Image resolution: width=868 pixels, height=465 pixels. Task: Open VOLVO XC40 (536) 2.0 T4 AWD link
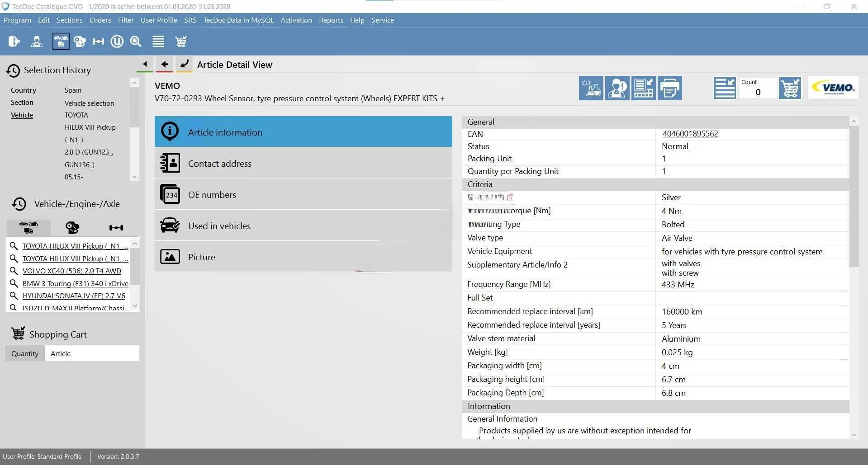pos(72,271)
